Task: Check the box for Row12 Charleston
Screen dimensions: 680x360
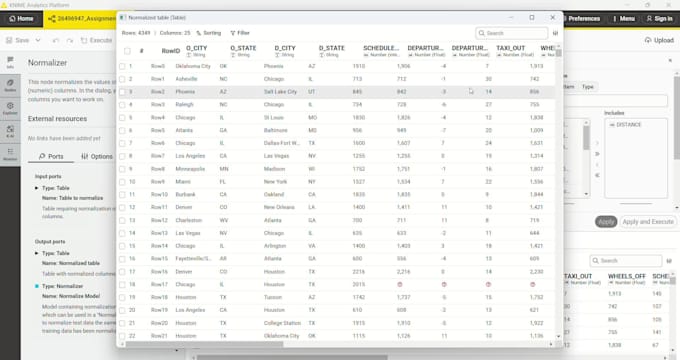Action: [122, 220]
